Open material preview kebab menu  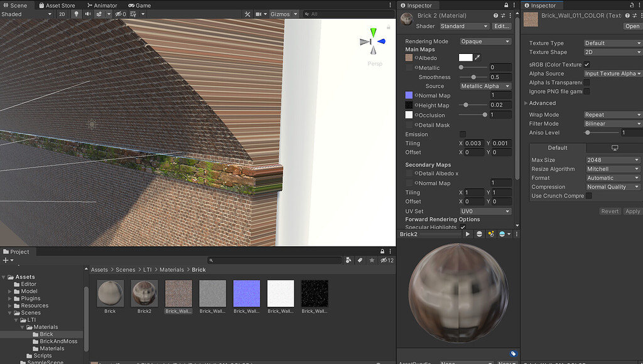[x=517, y=233]
